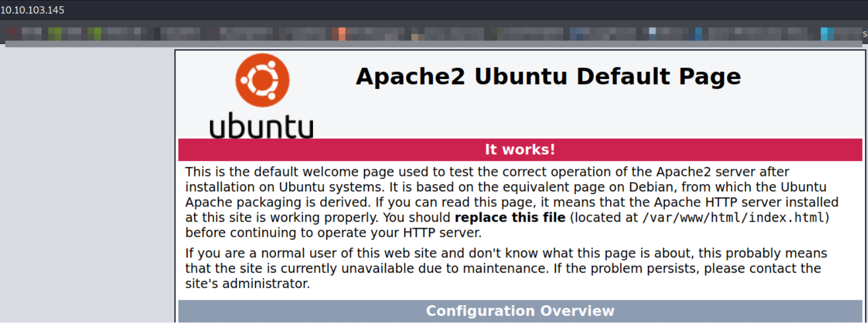Click the /var/www/html/index.html path text
This screenshot has height=323, width=868.
(734, 217)
